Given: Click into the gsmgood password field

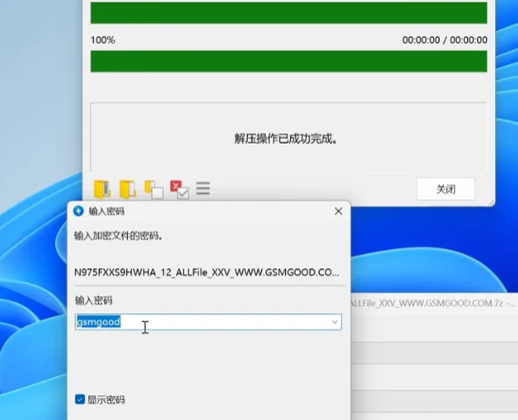Looking at the screenshot, I should [x=208, y=322].
